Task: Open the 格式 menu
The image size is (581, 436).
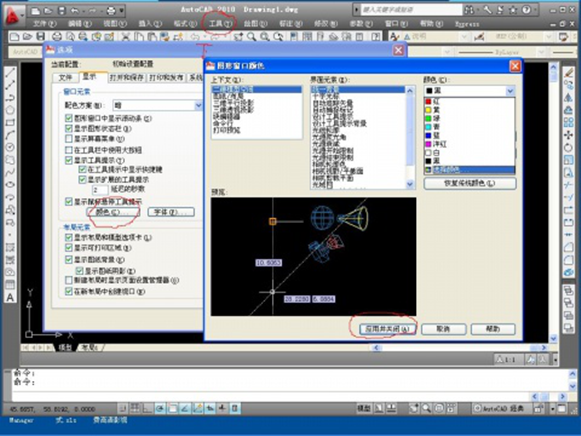Action: pos(185,24)
